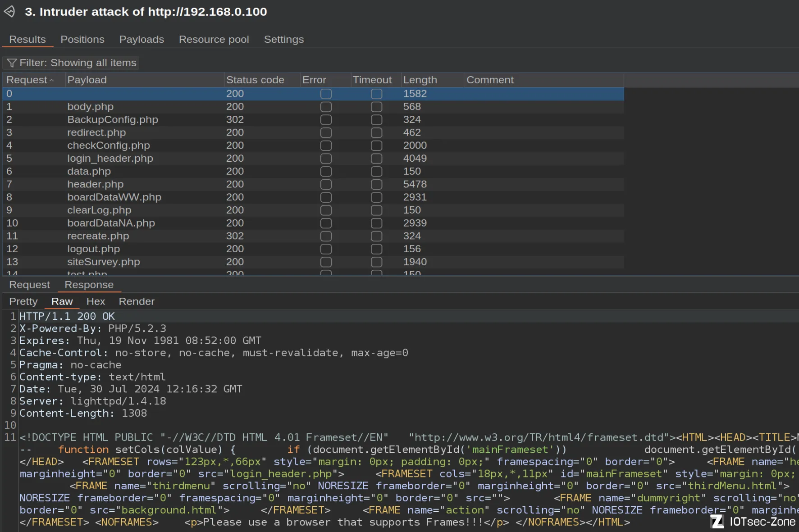Viewport: 799px width, 532px height.
Task: Click length value 4049 in table
Action: [x=415, y=159]
